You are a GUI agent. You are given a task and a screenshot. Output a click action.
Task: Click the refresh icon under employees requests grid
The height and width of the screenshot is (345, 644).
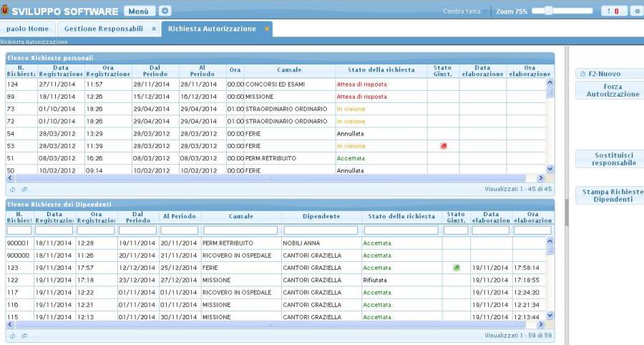tap(12, 335)
